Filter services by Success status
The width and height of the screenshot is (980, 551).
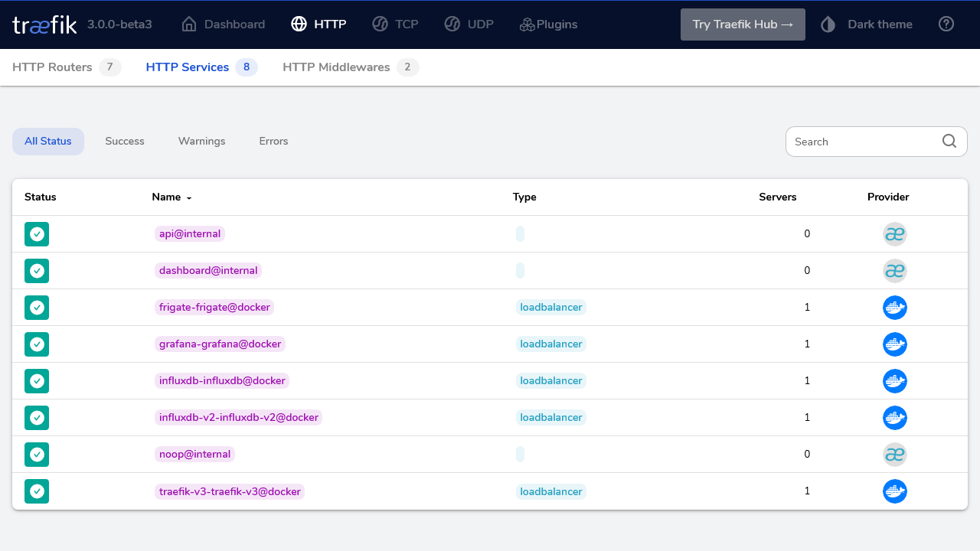coord(125,142)
